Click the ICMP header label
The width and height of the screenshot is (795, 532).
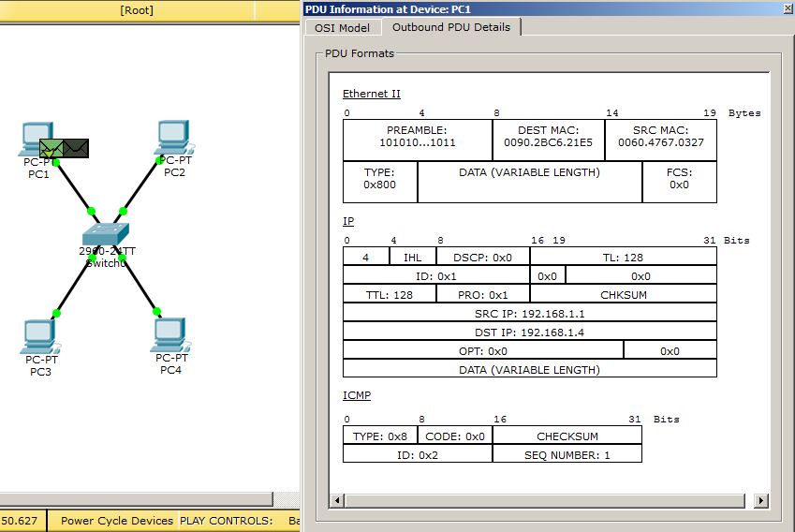coord(357,395)
